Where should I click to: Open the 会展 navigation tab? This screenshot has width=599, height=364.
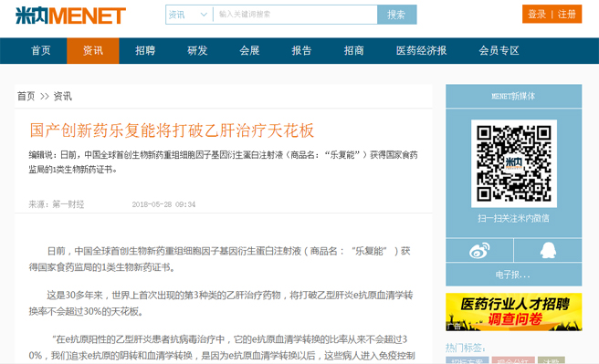249,50
